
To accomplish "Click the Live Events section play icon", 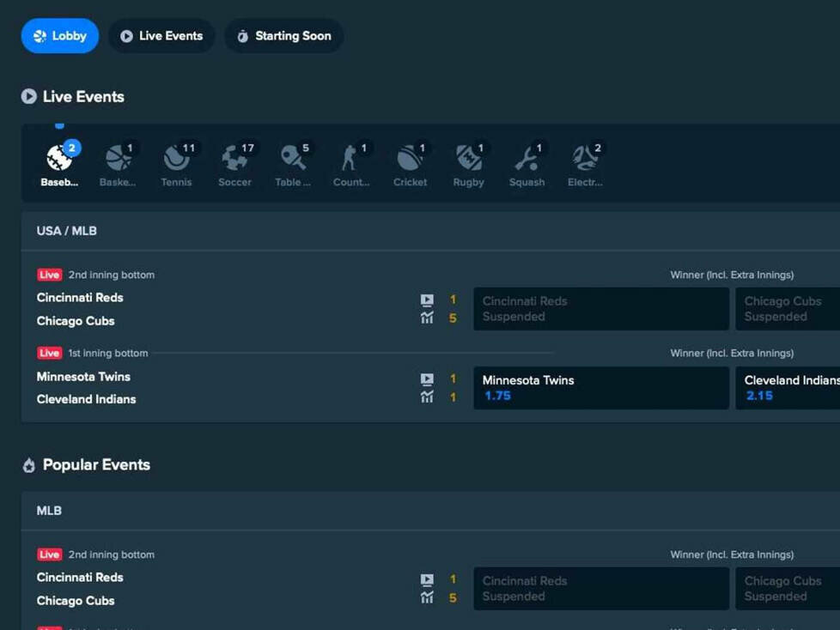I will tap(29, 96).
